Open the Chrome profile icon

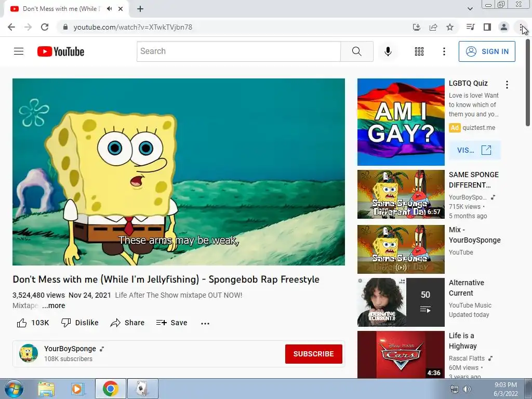click(x=504, y=27)
